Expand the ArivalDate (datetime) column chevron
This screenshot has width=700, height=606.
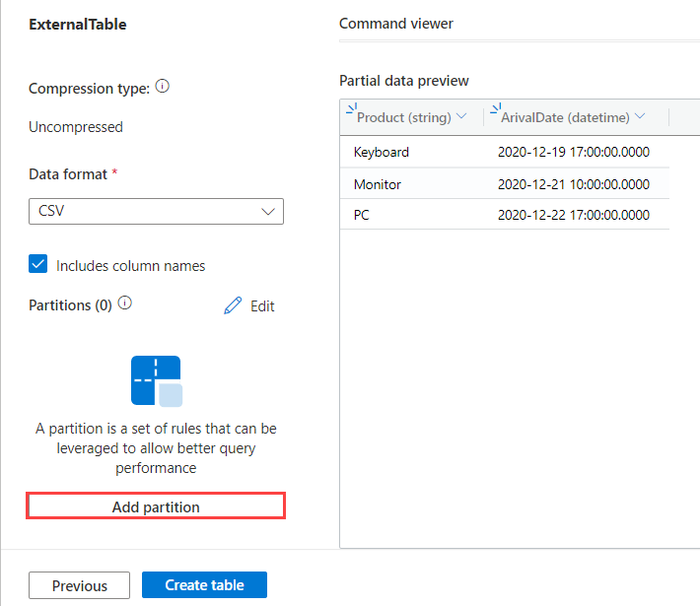click(x=640, y=116)
